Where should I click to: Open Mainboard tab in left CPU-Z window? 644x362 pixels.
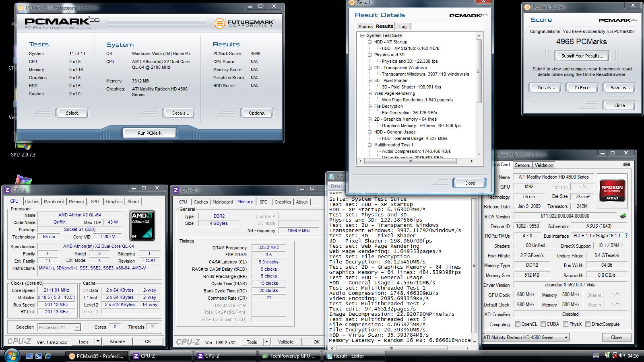(x=54, y=202)
